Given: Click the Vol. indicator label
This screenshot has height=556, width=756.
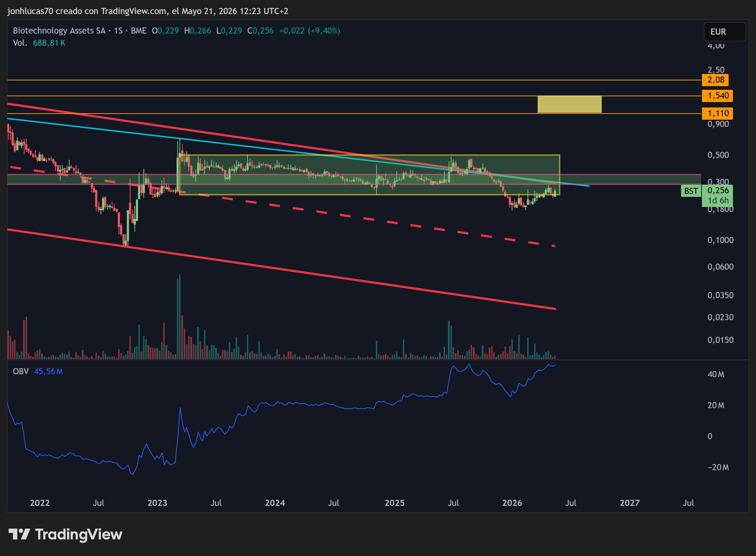Looking at the screenshot, I should coord(20,43).
